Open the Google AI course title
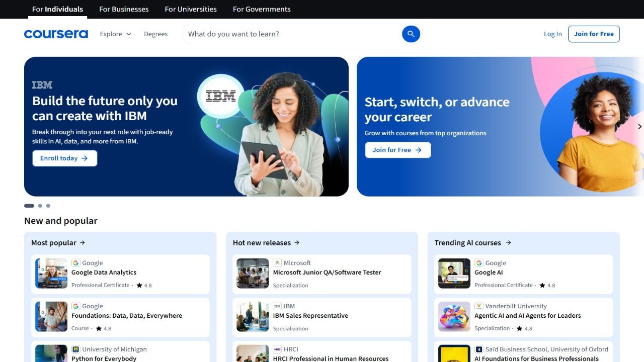 tap(489, 273)
